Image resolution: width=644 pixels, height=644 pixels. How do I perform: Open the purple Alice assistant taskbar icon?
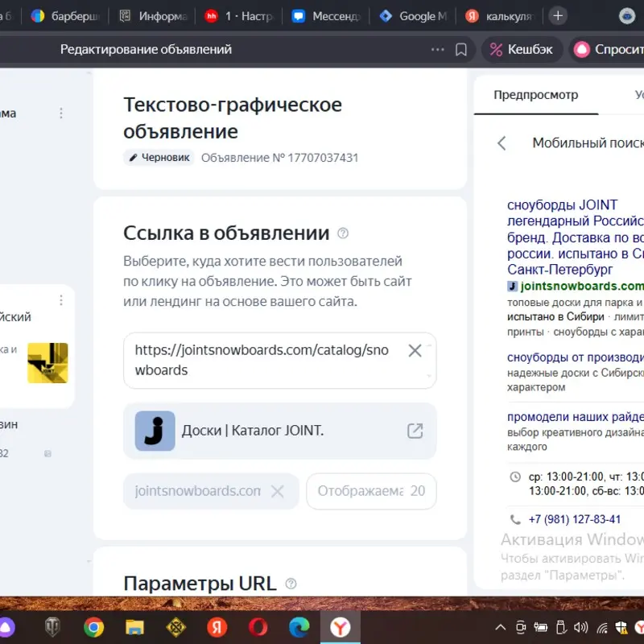(7, 627)
